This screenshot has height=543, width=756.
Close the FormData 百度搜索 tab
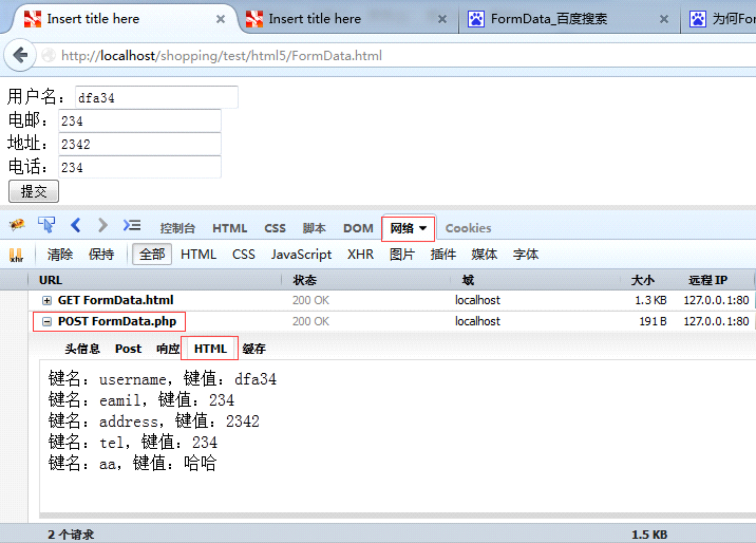click(x=664, y=19)
